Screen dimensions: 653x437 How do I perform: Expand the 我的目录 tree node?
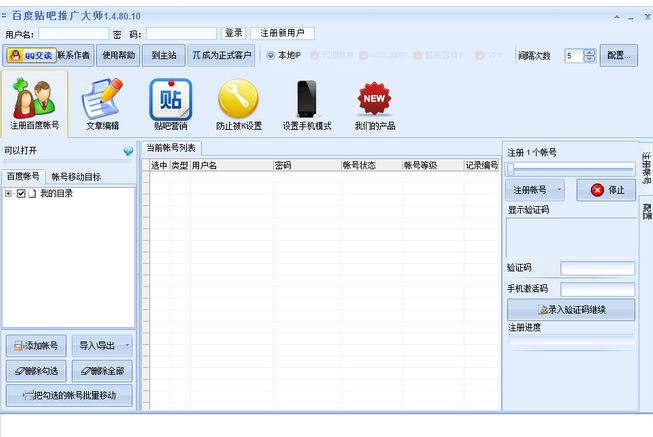coord(8,193)
